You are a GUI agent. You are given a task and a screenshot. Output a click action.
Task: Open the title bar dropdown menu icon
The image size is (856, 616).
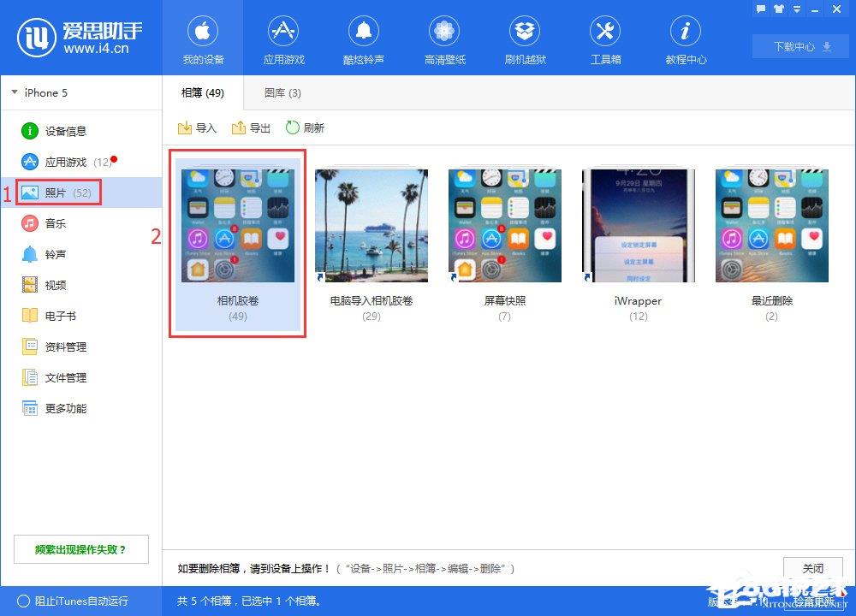796,9
